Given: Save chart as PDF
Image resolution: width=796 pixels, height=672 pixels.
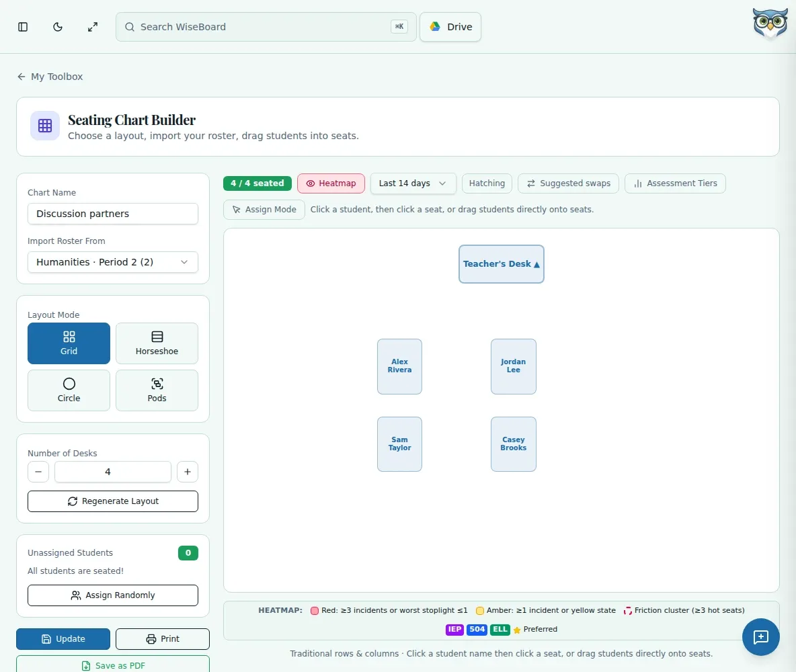Looking at the screenshot, I should [113, 665].
